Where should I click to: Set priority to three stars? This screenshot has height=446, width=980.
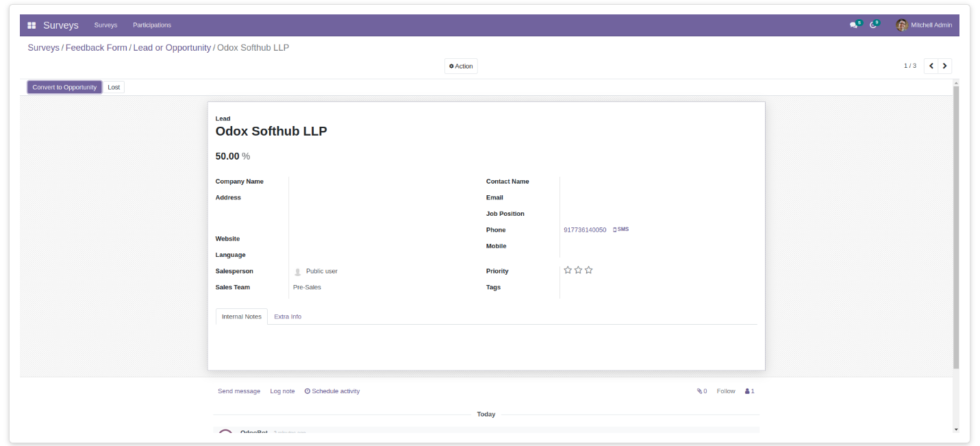[x=588, y=270]
